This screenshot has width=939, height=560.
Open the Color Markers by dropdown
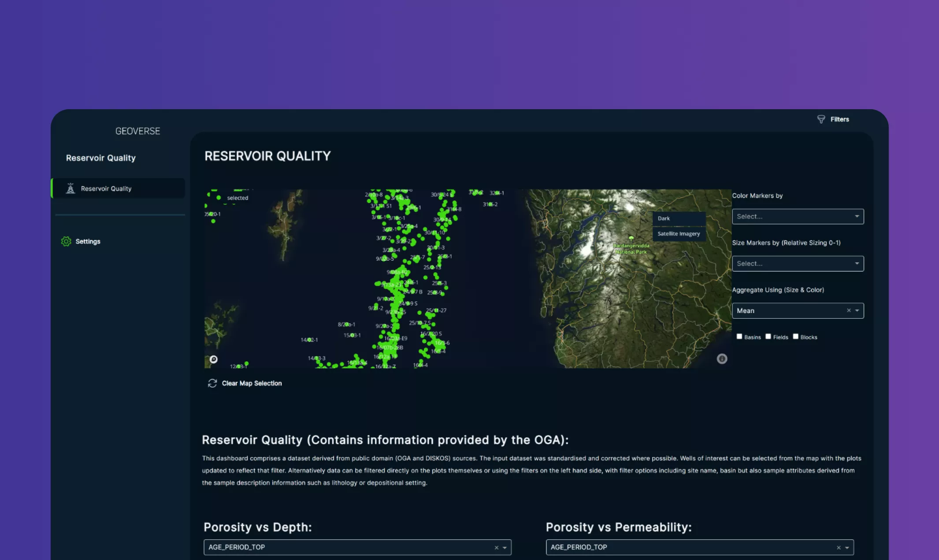[798, 217]
